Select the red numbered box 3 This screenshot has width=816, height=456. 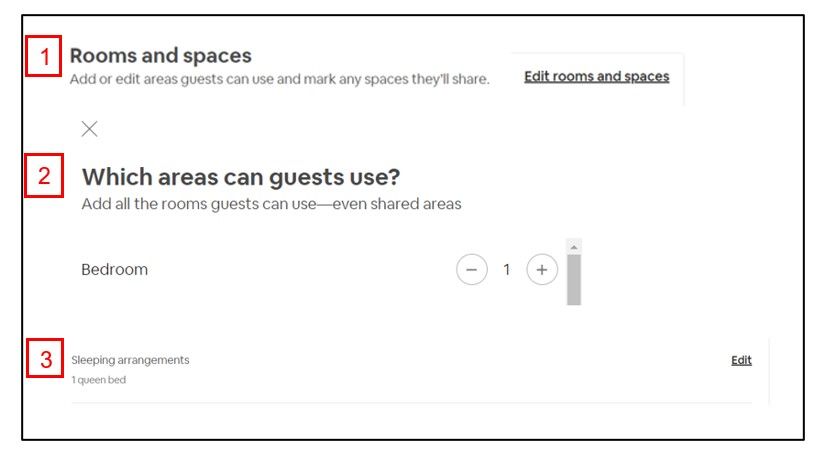point(44,359)
